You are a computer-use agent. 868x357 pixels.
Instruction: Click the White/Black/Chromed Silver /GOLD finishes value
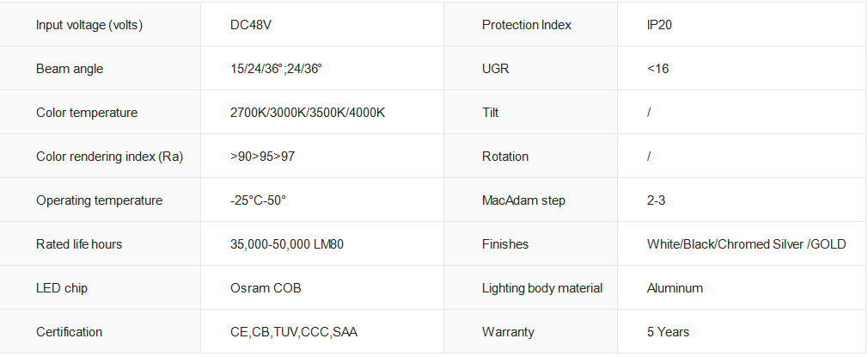tap(746, 244)
